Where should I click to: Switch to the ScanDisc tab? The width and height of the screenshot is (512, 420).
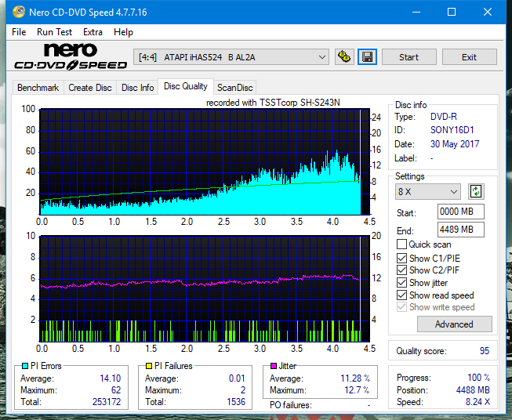[x=234, y=88]
